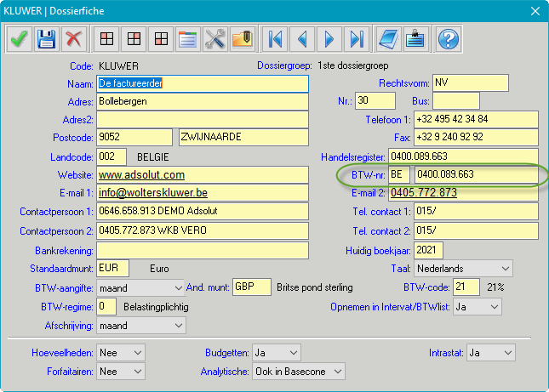Open the wrench and screwdriver settings icon

216,39
